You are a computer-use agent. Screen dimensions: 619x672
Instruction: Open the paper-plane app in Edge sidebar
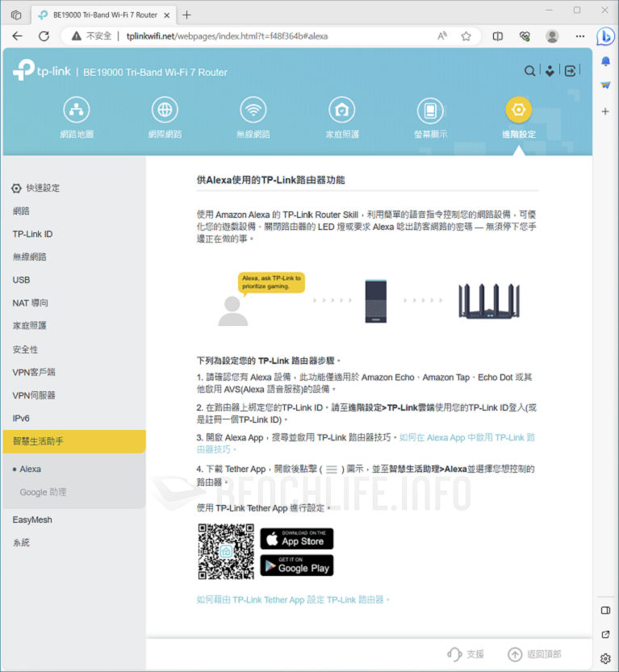[605, 85]
